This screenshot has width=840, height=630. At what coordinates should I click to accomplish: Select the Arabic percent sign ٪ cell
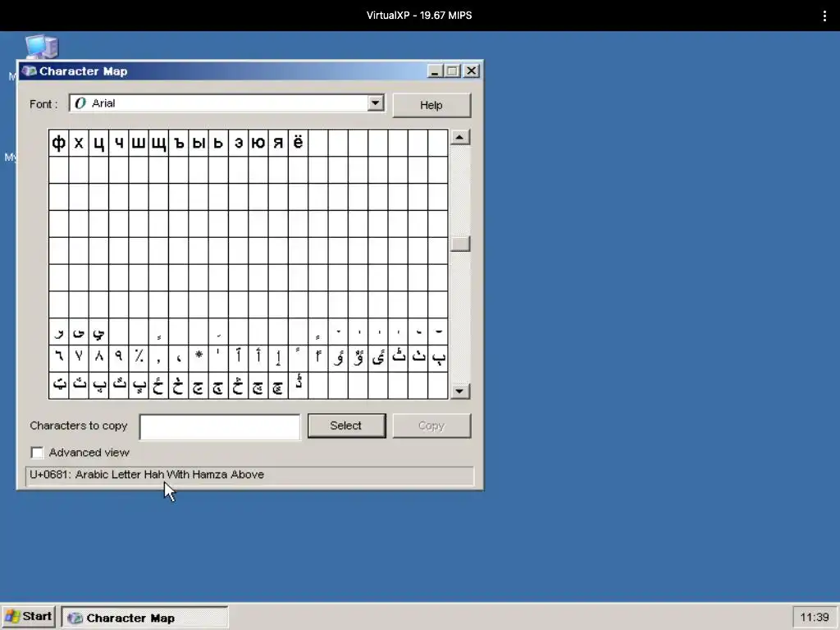[x=138, y=358]
